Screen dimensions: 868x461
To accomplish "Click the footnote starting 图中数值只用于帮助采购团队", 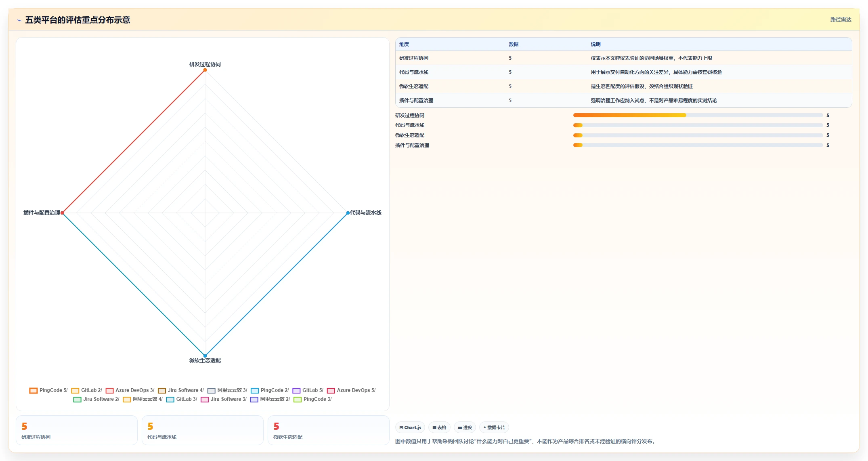I will tap(526, 441).
